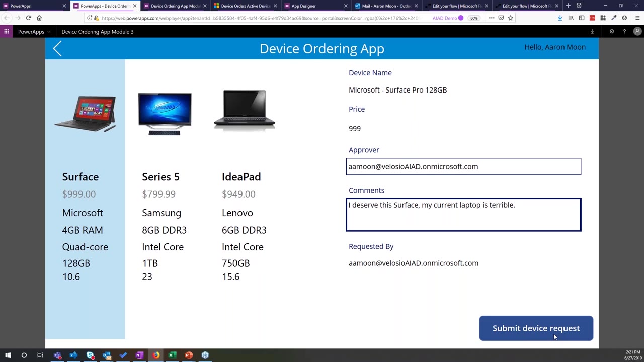Screen dimensions: 644x362
Task: Reload the page with the refresh button
Action: click(x=29, y=18)
